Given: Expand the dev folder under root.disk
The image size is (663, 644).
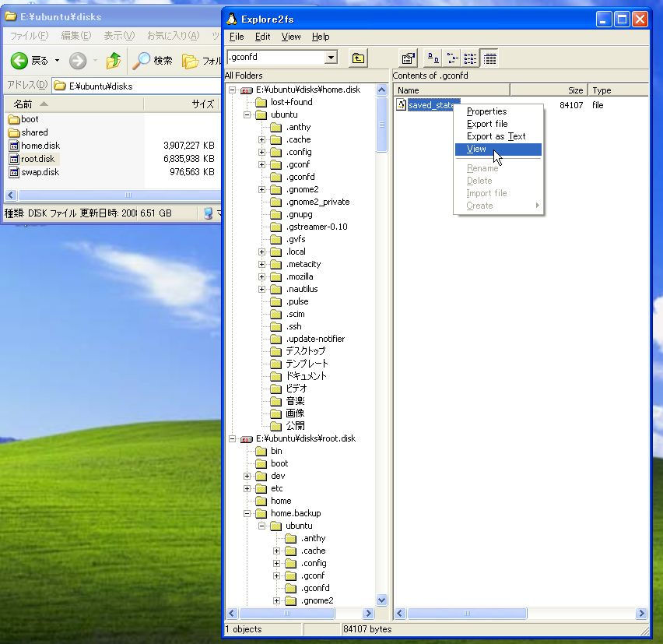Looking at the screenshot, I should [x=247, y=476].
